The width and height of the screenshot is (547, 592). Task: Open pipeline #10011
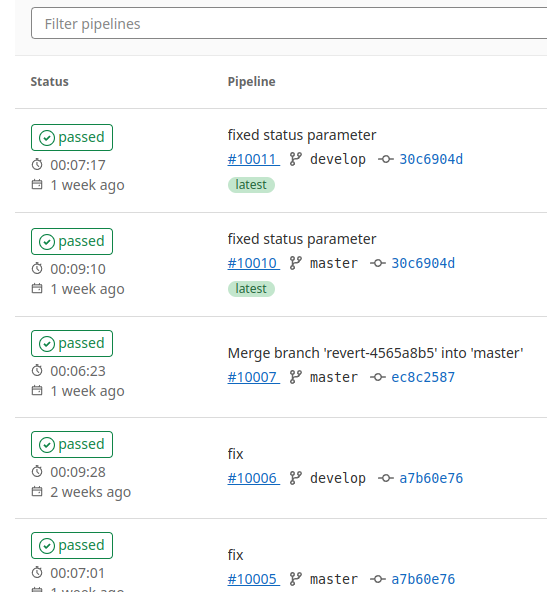click(x=254, y=159)
